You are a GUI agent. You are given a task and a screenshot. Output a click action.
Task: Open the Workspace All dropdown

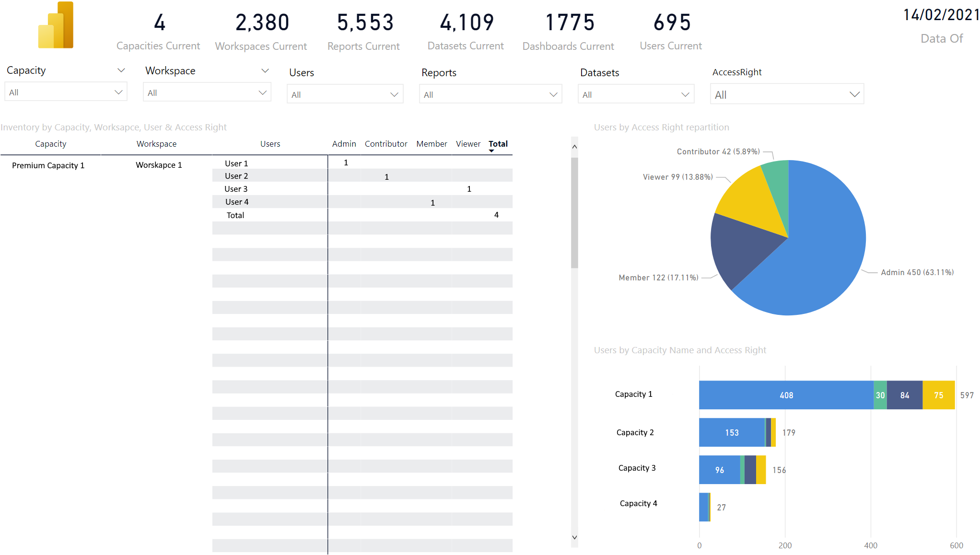(x=207, y=92)
